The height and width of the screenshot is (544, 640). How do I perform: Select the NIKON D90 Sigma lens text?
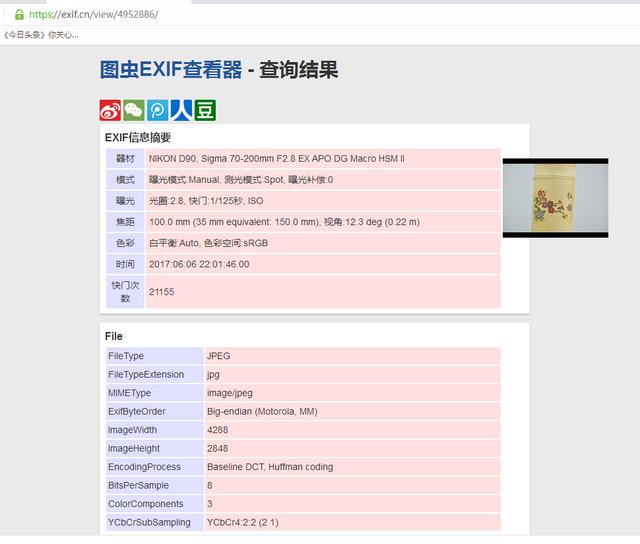[x=277, y=159]
